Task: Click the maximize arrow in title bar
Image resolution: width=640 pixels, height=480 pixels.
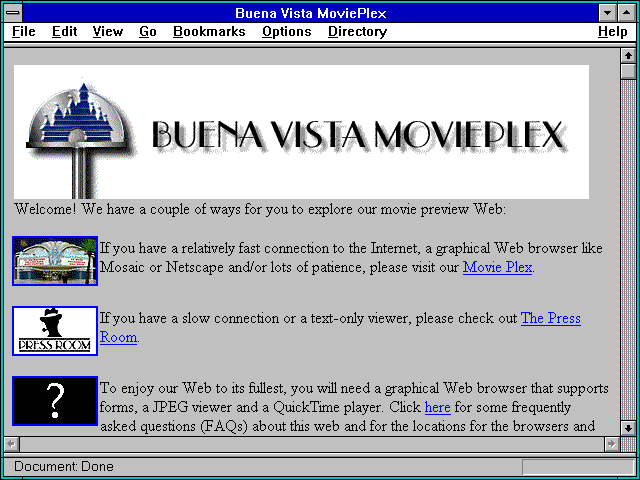Action: [x=627, y=13]
